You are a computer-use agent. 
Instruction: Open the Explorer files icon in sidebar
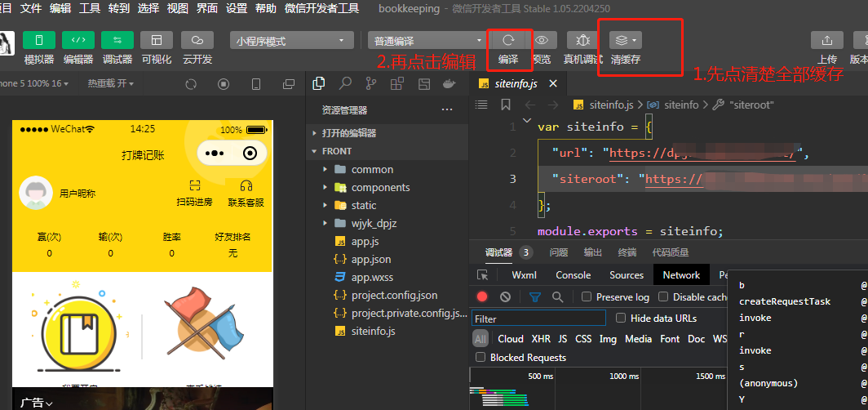point(319,83)
